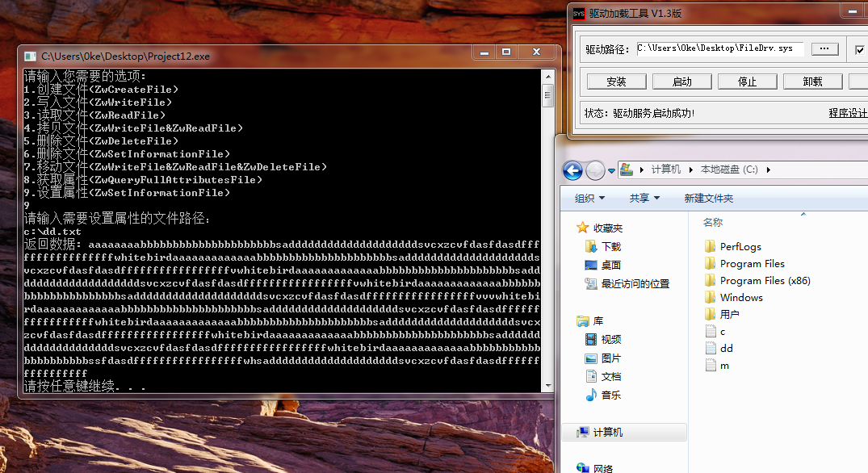
Task: Click the Favorites star icon
Action: pyautogui.click(x=582, y=228)
